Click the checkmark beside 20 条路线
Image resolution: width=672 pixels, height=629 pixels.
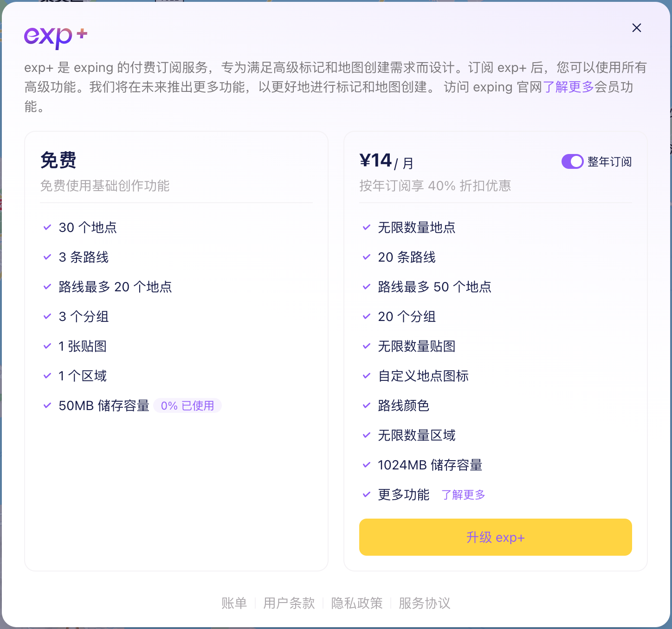pos(366,257)
